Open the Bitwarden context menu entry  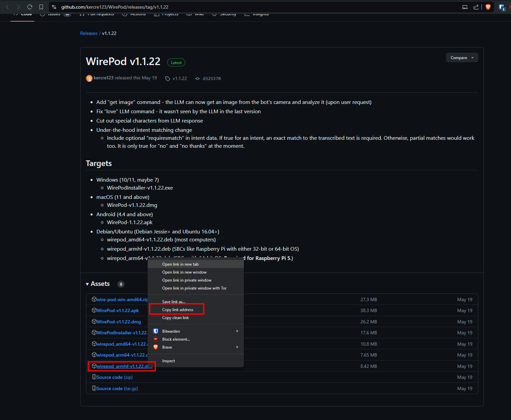[196, 331]
